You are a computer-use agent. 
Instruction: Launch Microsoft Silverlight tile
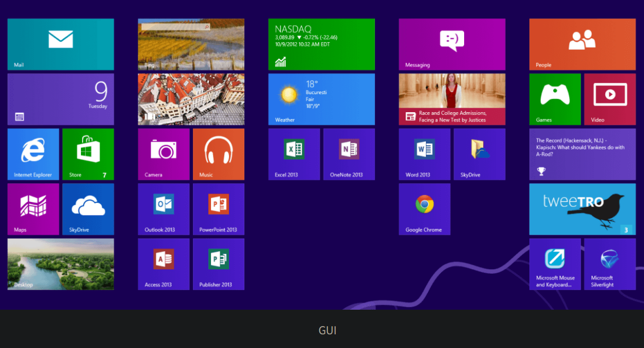click(610, 264)
